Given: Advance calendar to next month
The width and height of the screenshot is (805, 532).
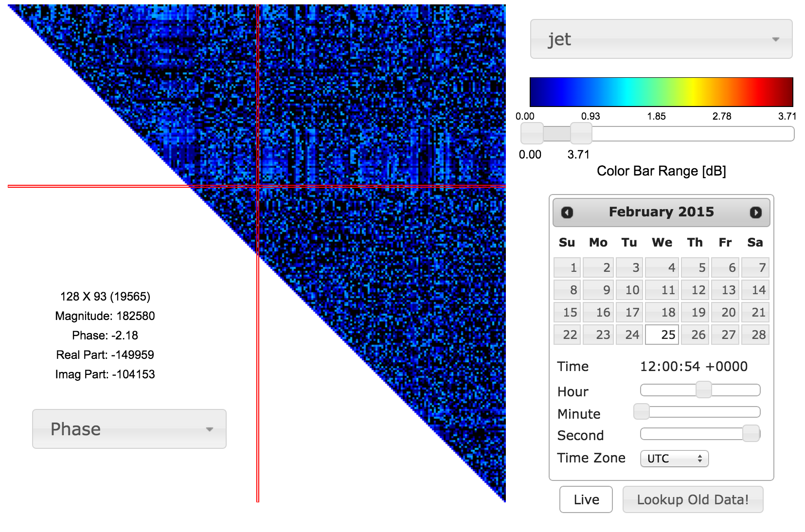Looking at the screenshot, I should click(755, 213).
